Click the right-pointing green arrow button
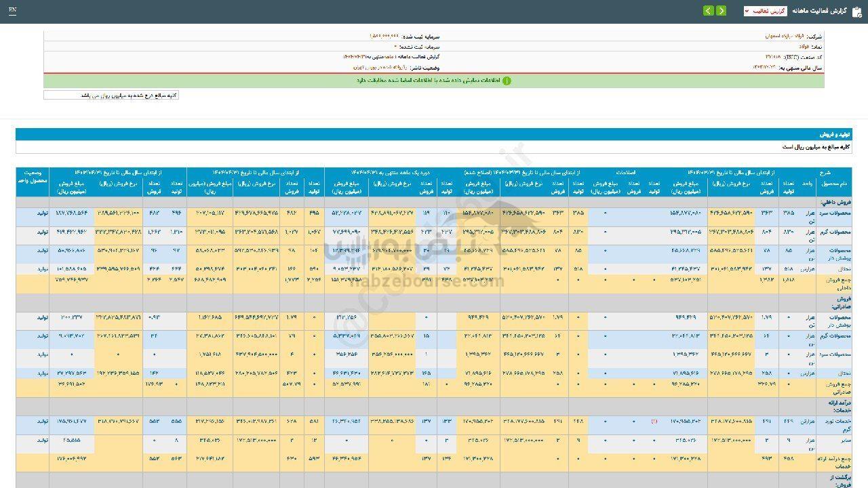868x488 pixels. click(721, 11)
